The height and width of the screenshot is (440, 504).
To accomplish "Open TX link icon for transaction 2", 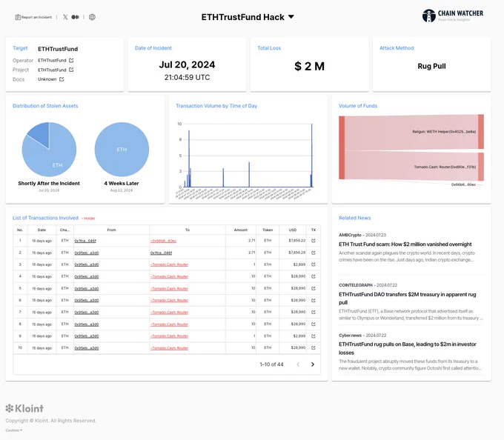I will coord(314,253).
